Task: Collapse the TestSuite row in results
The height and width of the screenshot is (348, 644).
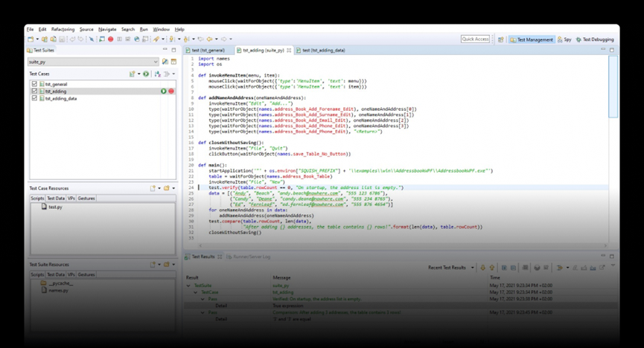Action: point(188,286)
